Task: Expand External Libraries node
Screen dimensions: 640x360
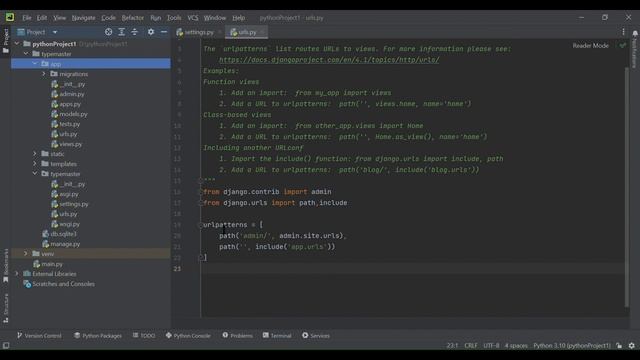Action: pyautogui.click(x=17, y=274)
